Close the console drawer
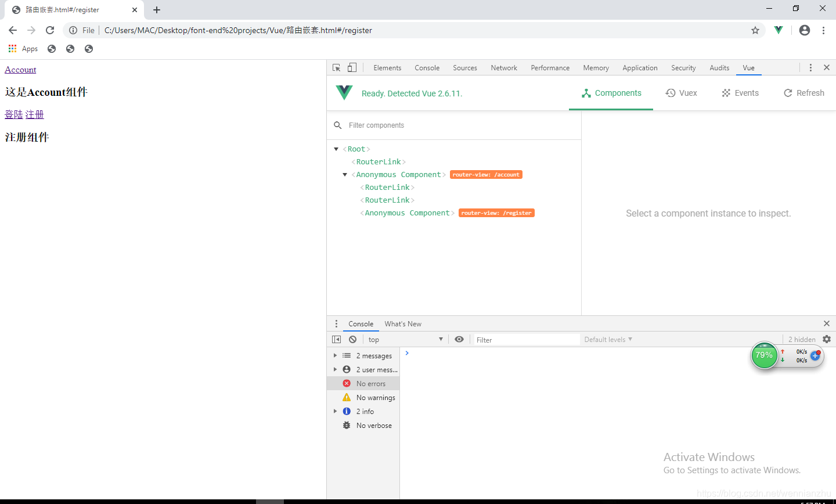836x504 pixels. (827, 323)
